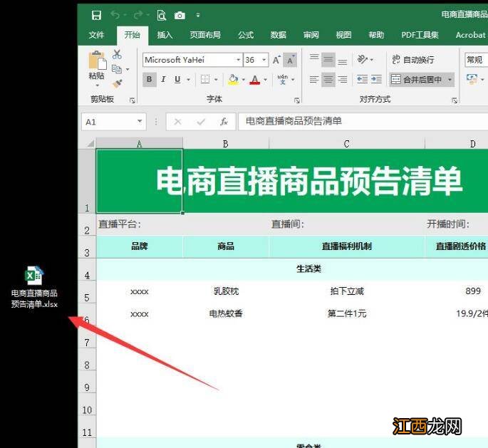
Task: Open the alignment group dialog launcher
Action: (x=455, y=100)
